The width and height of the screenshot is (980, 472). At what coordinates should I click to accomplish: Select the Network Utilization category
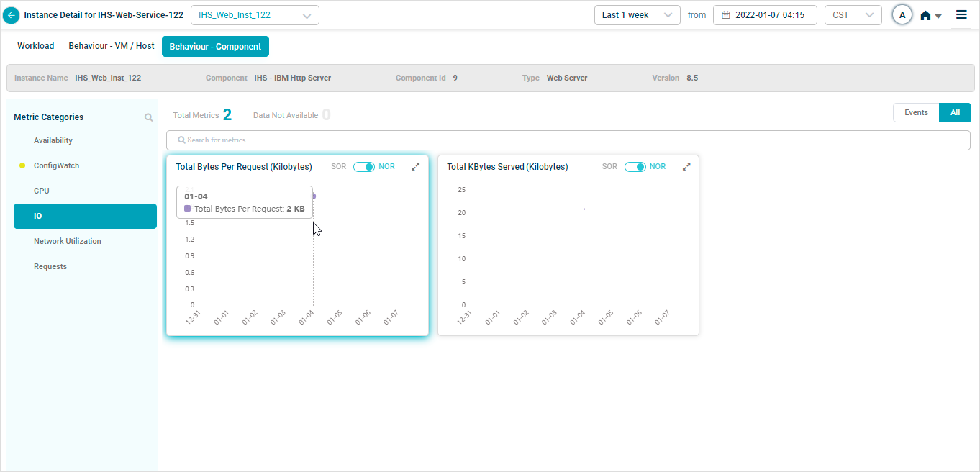[x=68, y=241]
